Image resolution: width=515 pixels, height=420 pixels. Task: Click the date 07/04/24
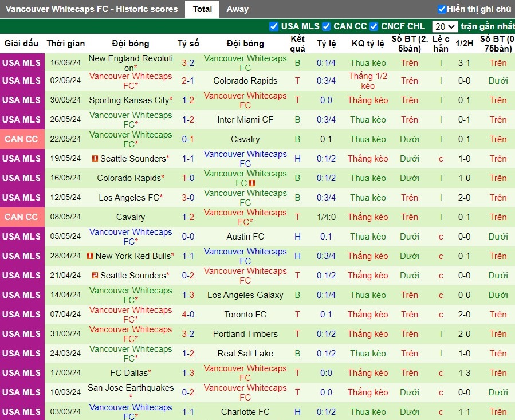click(65, 314)
